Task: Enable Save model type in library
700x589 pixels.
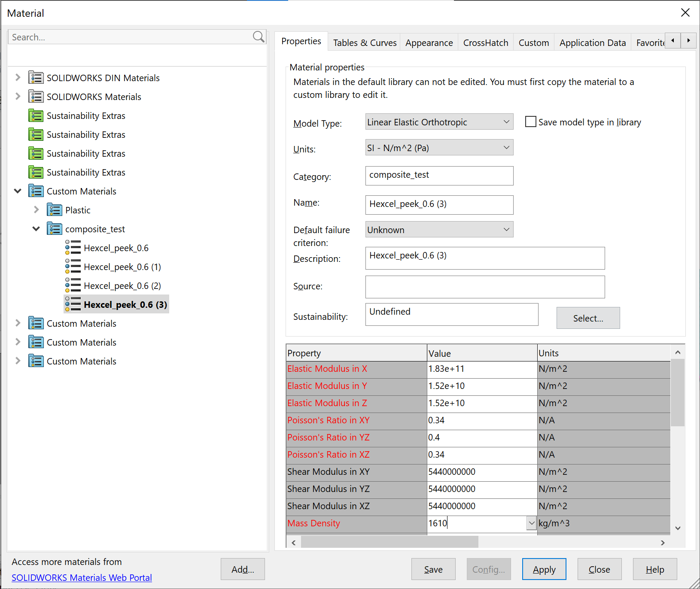Action: click(x=531, y=122)
